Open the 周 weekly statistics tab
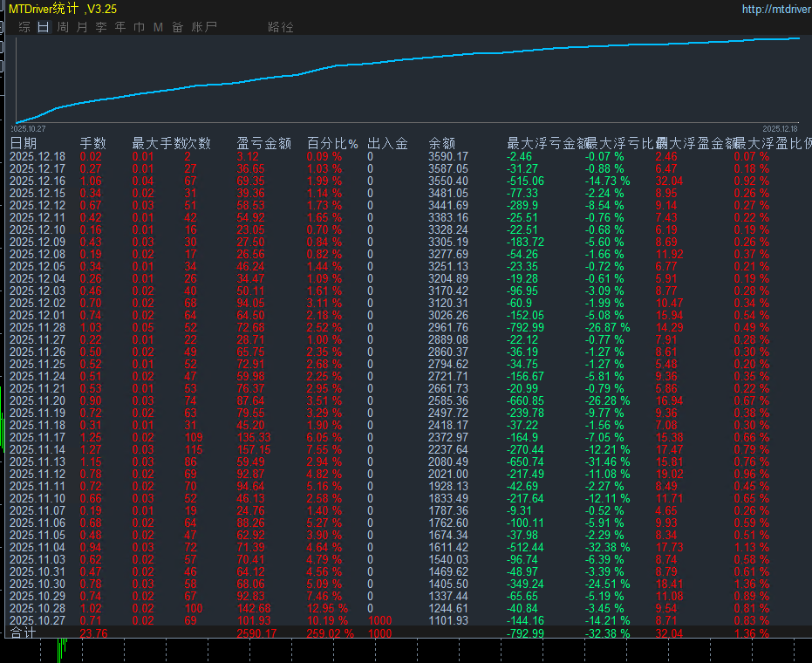Viewport: 812px width, 663px height. [x=63, y=27]
